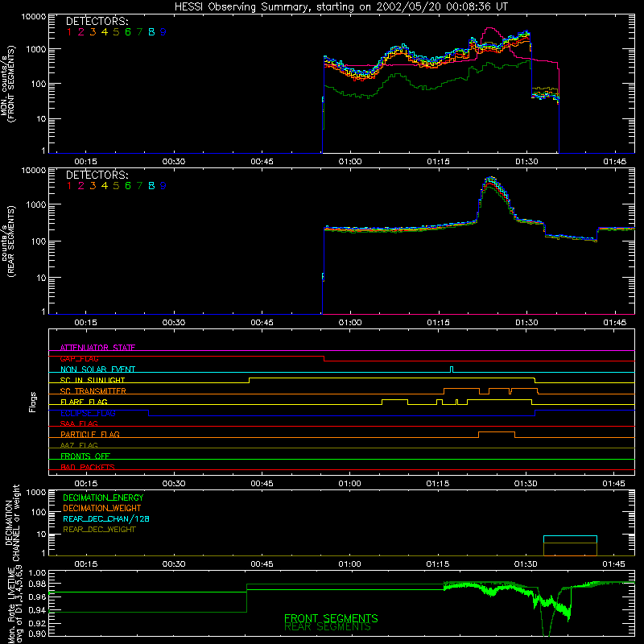Click the SAA_FLAG label
644x644 pixels.
coord(79,423)
